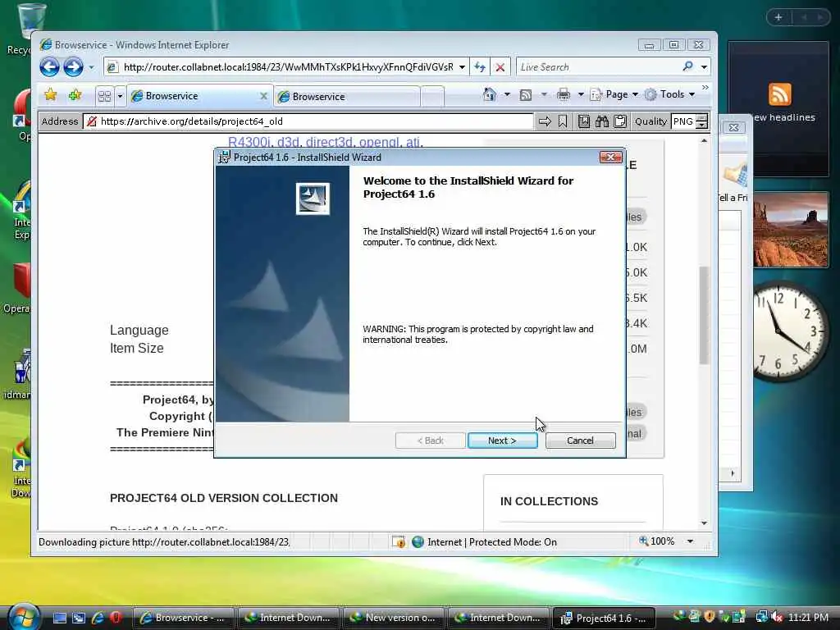Expand the command bar overflow chevron
The height and width of the screenshot is (630, 840).
click(705, 87)
